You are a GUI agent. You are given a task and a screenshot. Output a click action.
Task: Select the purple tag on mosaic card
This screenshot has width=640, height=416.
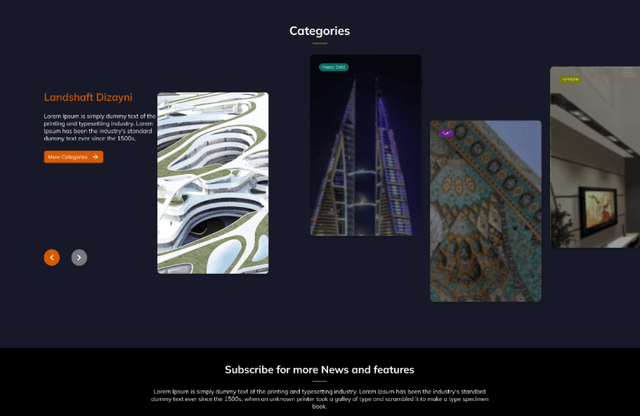446,133
